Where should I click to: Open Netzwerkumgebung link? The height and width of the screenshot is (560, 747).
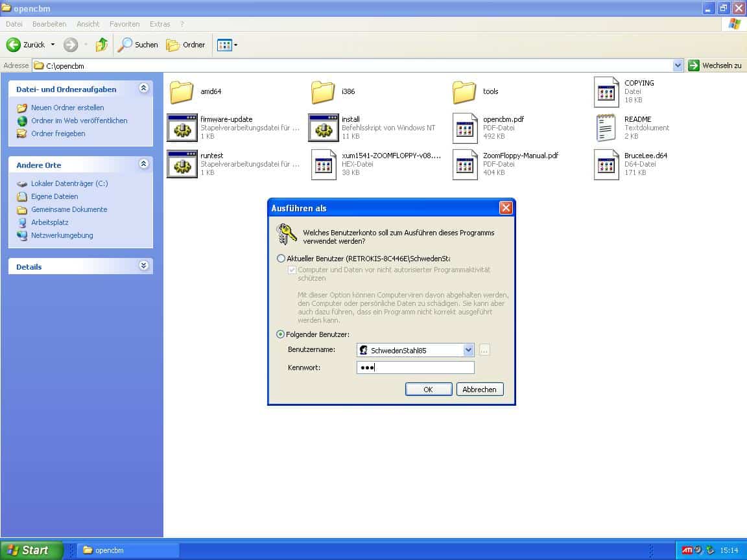click(x=62, y=235)
